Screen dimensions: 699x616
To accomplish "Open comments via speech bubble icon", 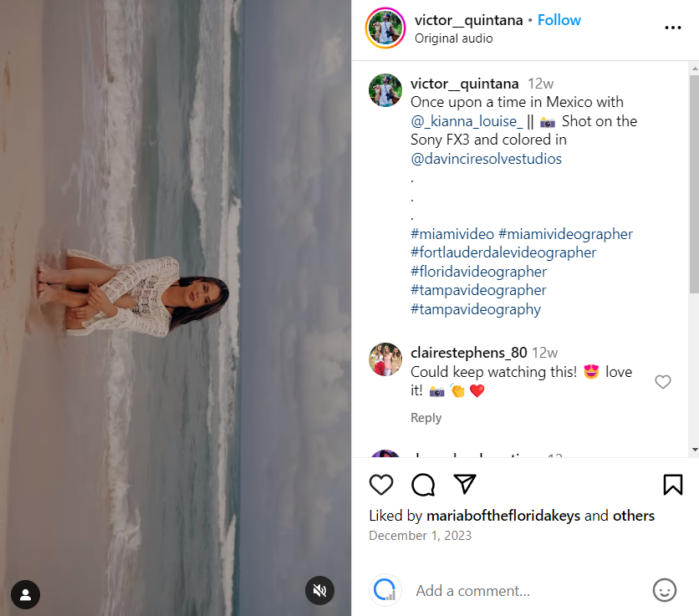I will click(x=423, y=485).
